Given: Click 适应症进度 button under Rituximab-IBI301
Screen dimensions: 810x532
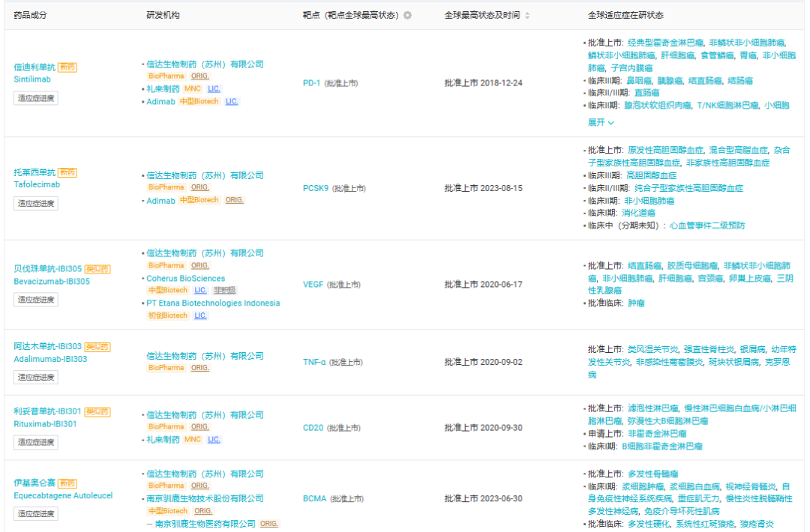Looking at the screenshot, I should point(36,442).
